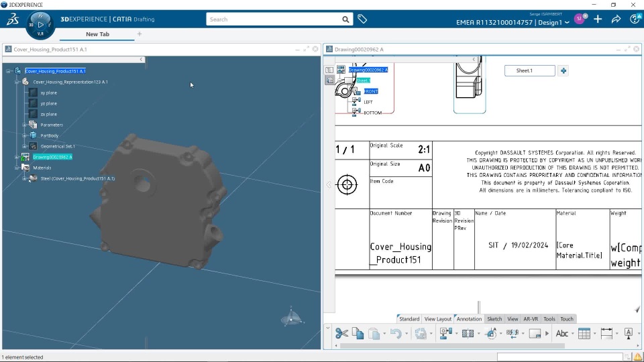Click the datum feature A icon

pos(629,333)
